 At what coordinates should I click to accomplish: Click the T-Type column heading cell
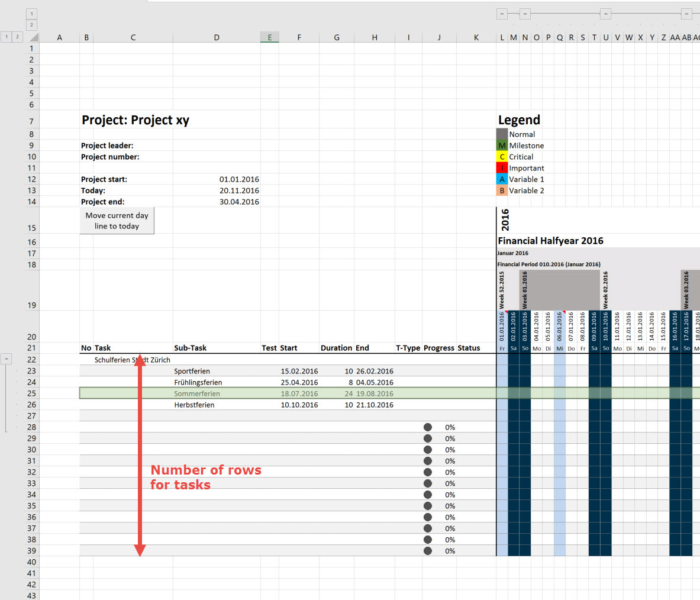(408, 348)
